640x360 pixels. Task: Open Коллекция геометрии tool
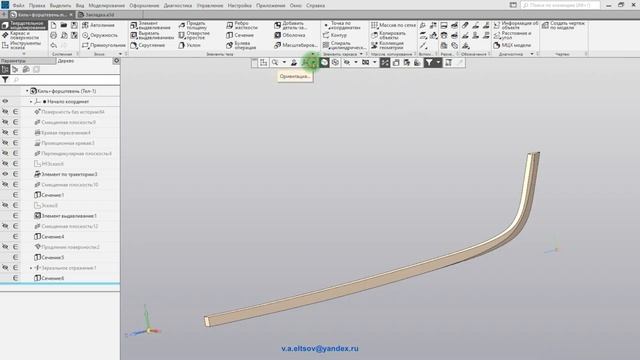click(387, 45)
